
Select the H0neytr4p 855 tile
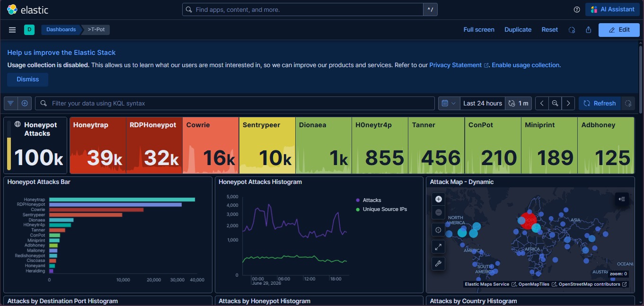pyautogui.click(x=380, y=146)
